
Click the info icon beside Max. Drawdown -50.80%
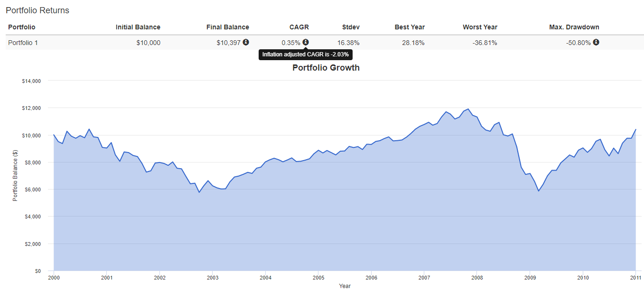pos(596,42)
